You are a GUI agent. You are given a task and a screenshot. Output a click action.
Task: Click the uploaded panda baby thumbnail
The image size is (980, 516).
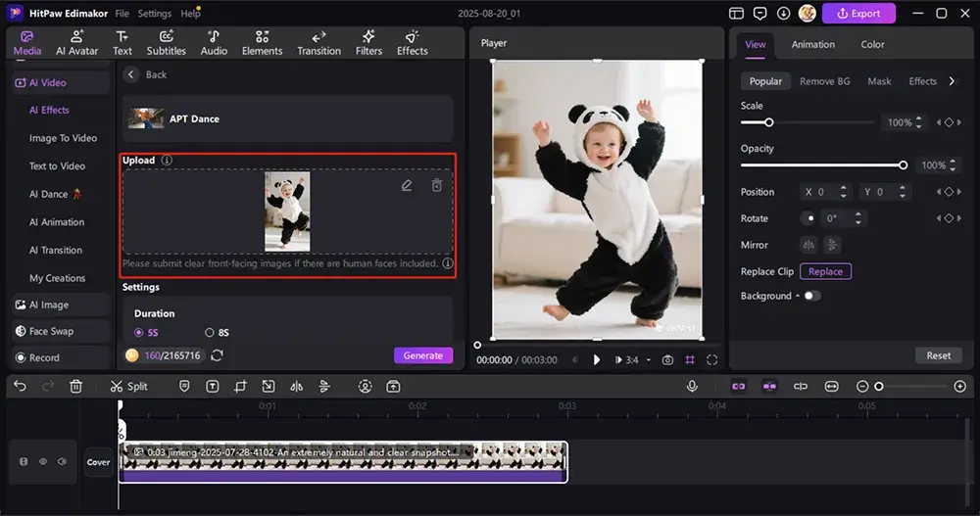(287, 211)
